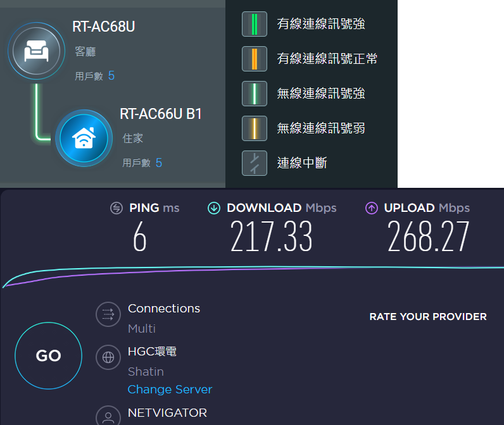Click the upload result 268.27
The height and width of the screenshot is (425, 504).
click(x=429, y=237)
